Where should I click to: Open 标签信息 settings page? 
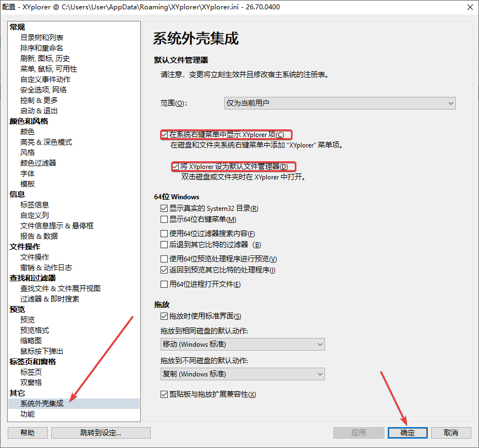[35, 205]
